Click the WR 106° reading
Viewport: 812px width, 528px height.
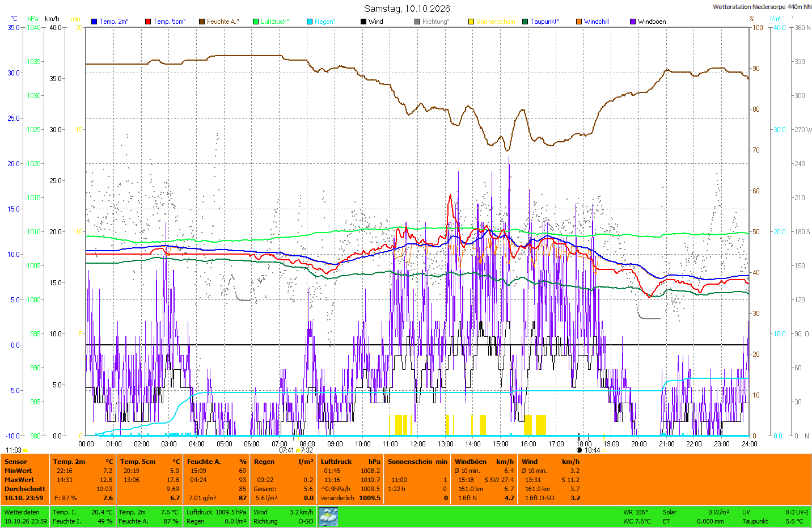(x=636, y=512)
